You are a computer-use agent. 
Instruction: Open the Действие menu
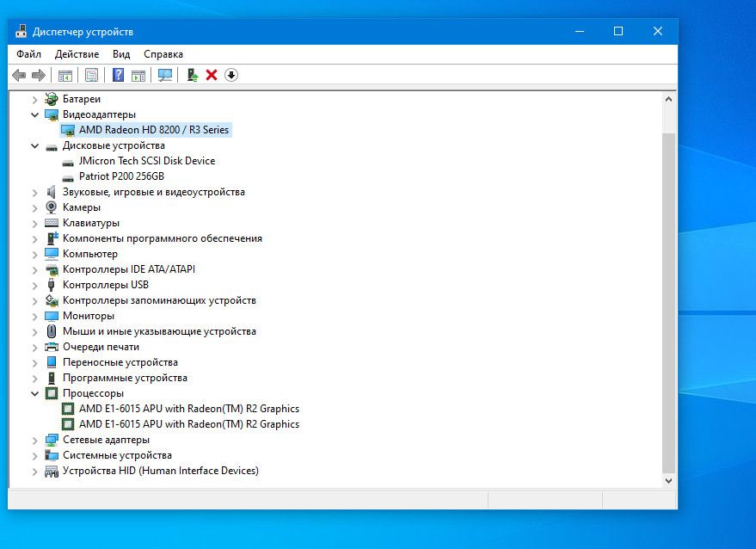(77, 54)
